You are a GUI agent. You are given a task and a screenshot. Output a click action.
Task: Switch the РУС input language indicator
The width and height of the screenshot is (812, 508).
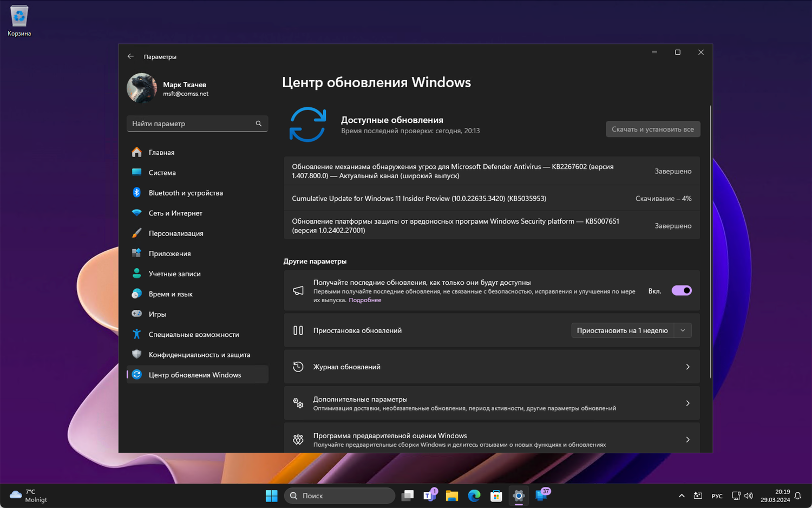click(x=717, y=496)
